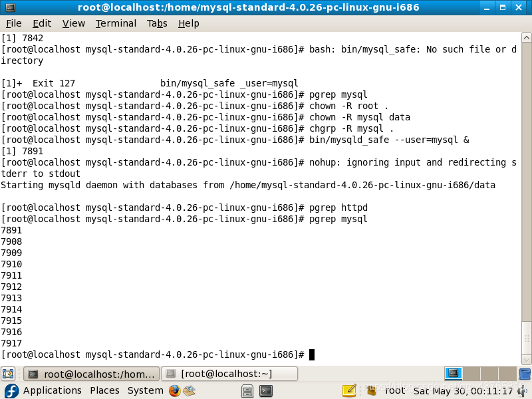This screenshot has height=399, width=532.
Task: Open the System menu
Action: coord(145,390)
